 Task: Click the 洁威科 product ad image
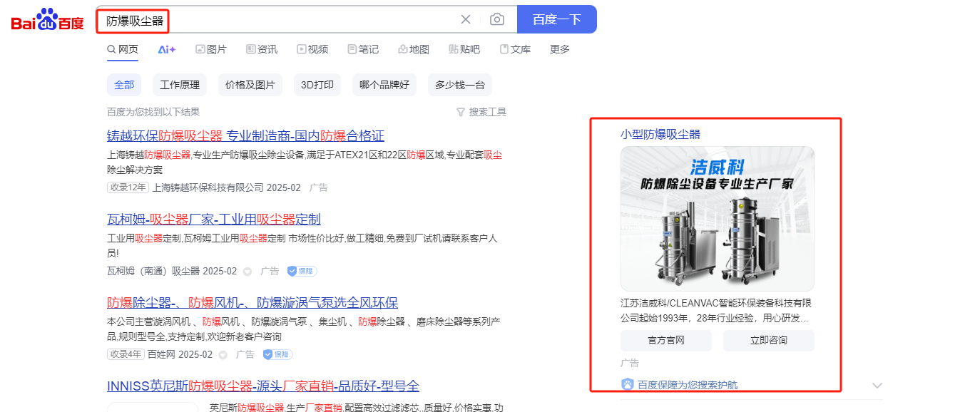(x=718, y=218)
